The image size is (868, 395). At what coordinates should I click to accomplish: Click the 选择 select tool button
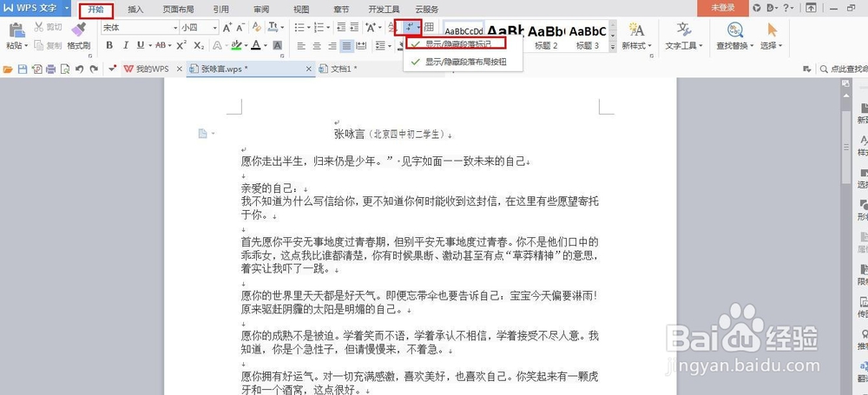pyautogui.click(x=772, y=36)
